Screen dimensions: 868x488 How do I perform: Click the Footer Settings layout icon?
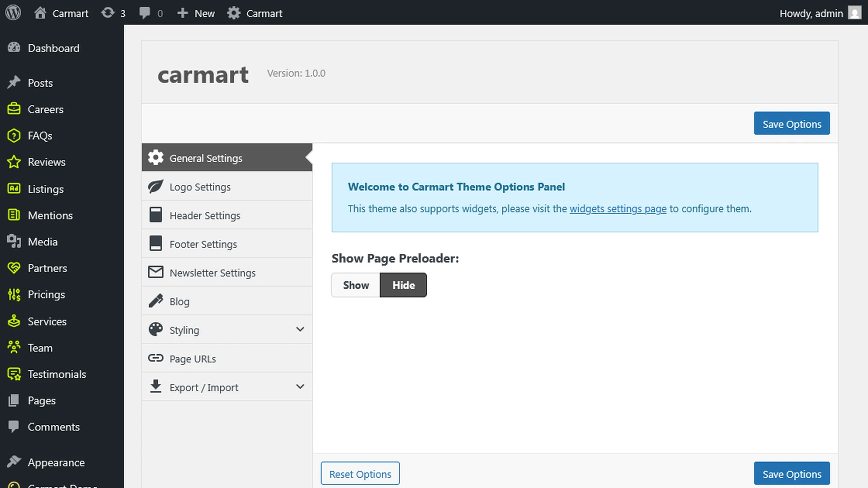pyautogui.click(x=156, y=243)
